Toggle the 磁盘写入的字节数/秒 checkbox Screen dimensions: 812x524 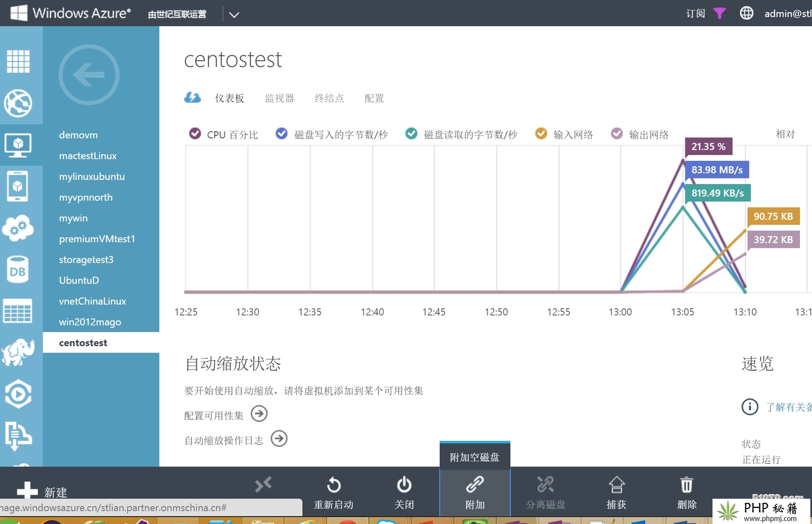[282, 134]
